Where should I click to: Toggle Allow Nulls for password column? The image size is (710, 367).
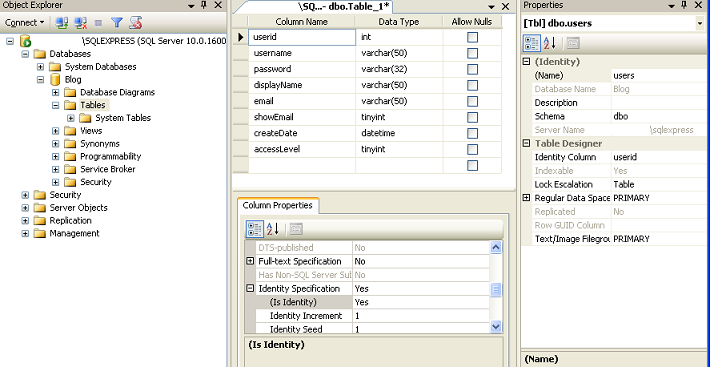(472, 69)
